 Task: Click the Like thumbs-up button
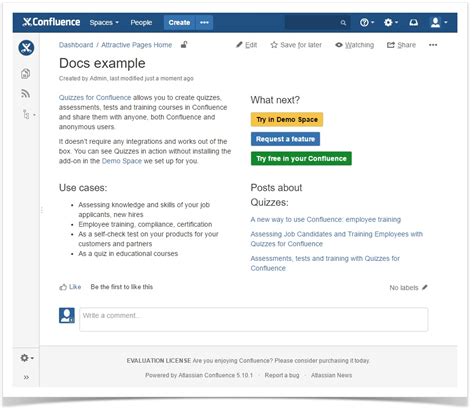click(70, 287)
